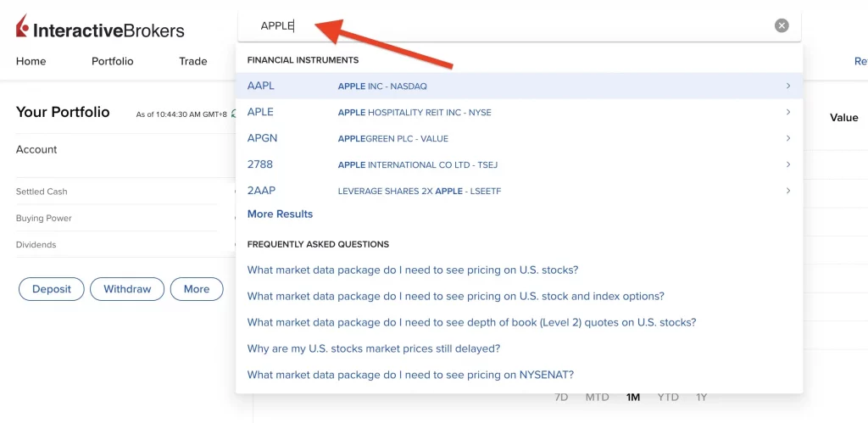Open the FAQ about delayed U.S. stock prices
This screenshot has height=423, width=868.
click(x=373, y=348)
